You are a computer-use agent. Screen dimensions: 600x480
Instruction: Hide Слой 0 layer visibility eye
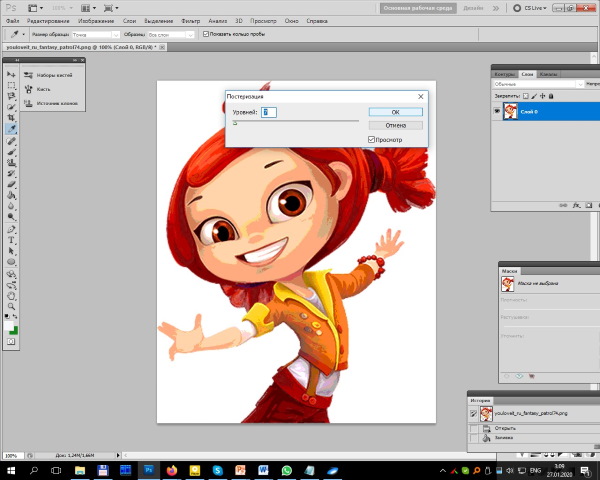coord(497,111)
